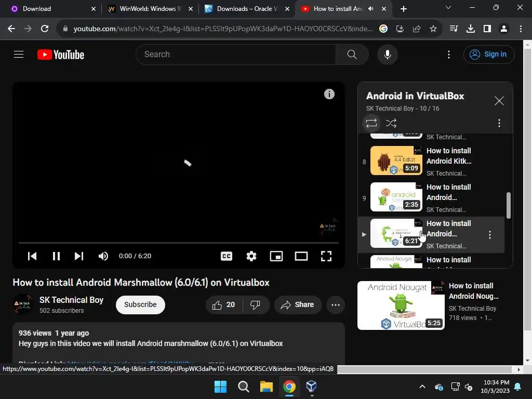The image size is (532, 399).
Task: Toggle playlist loop button
Action: [x=371, y=123]
